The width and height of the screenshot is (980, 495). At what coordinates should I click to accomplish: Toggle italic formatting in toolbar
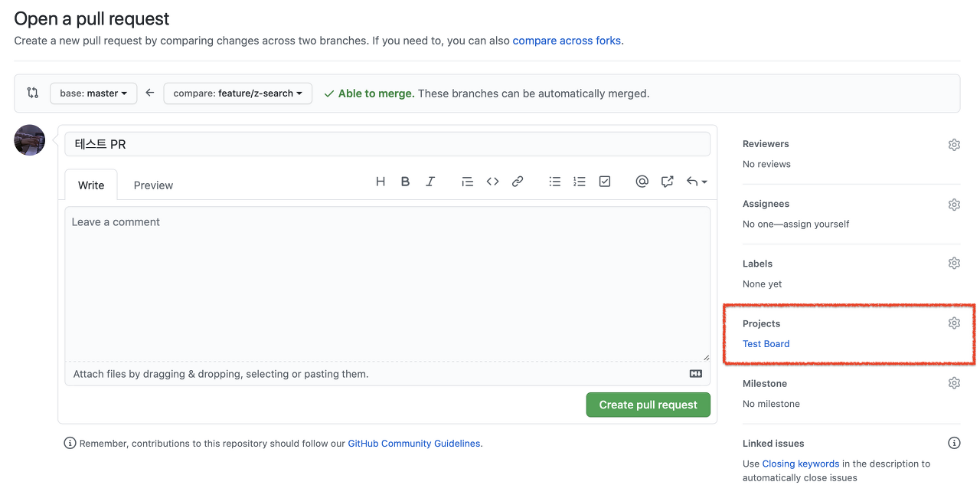coord(430,181)
